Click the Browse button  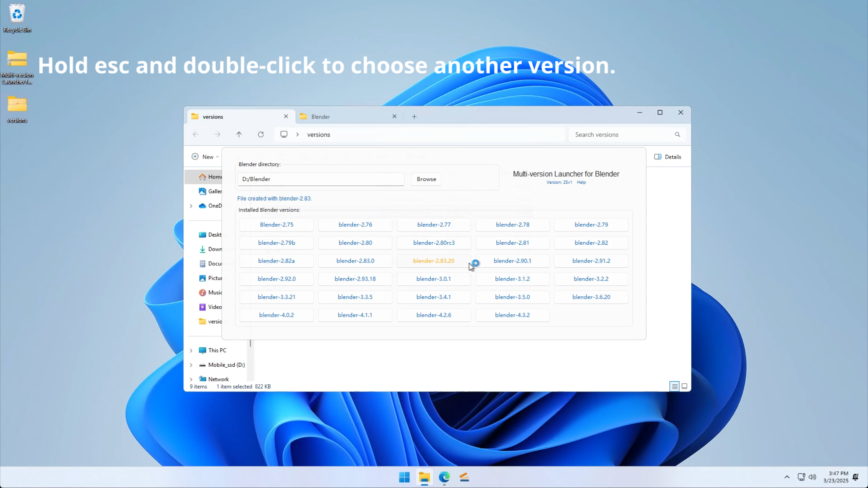coord(426,179)
